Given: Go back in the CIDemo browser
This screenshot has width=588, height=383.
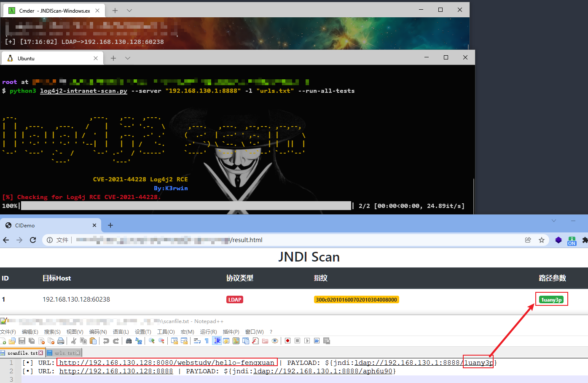Looking at the screenshot, I should [6, 240].
